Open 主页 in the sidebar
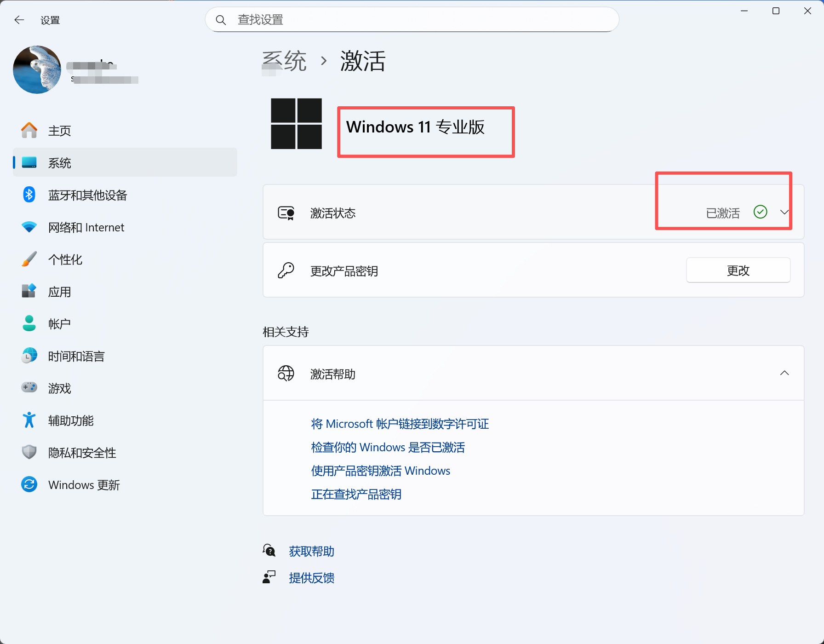 pyautogui.click(x=60, y=131)
